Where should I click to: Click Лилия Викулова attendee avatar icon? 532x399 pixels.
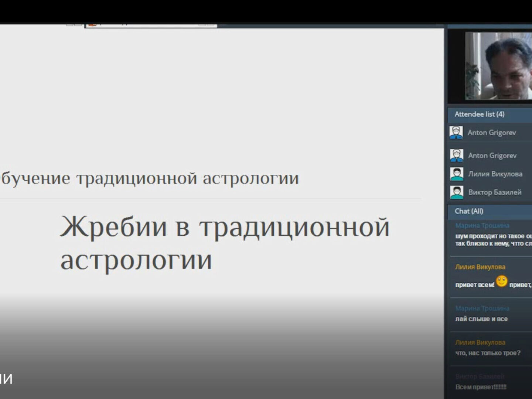click(x=457, y=174)
